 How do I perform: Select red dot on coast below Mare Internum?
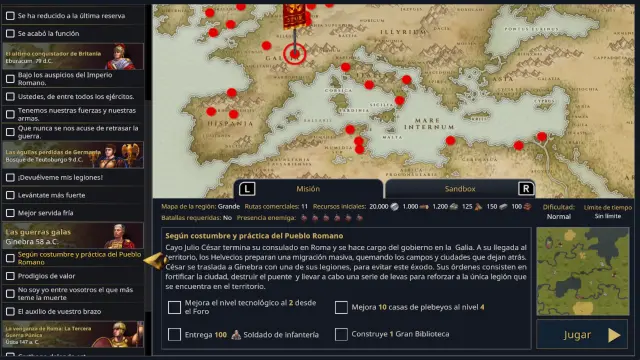(x=450, y=141)
